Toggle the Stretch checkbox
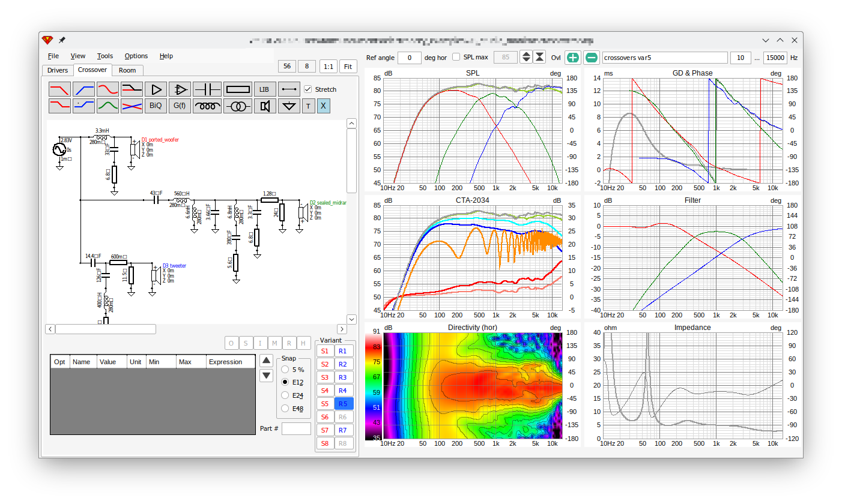This screenshot has width=842, height=504. 308,89
